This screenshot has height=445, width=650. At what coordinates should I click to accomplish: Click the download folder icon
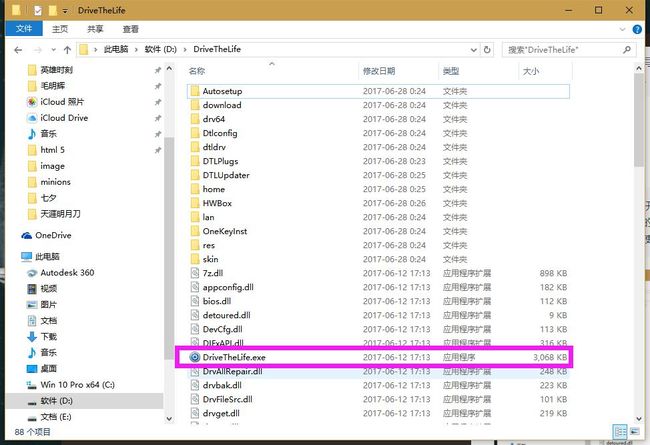pyautogui.click(x=195, y=105)
